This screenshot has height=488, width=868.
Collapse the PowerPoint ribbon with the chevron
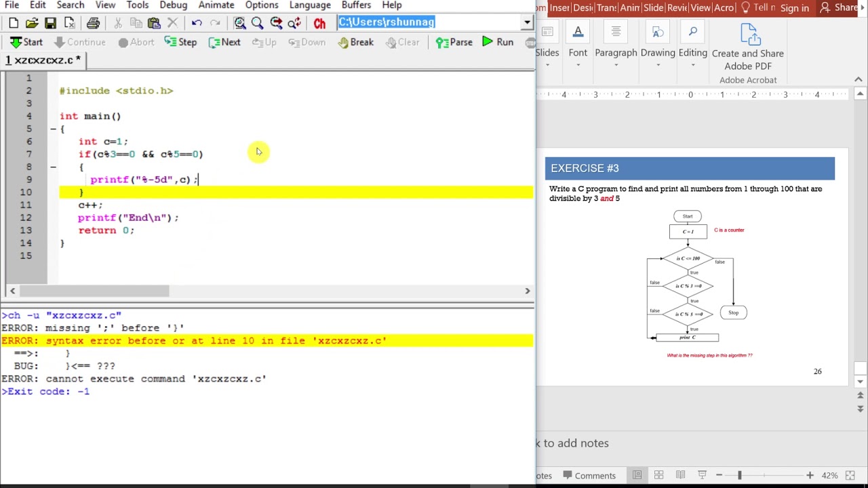[859, 79]
